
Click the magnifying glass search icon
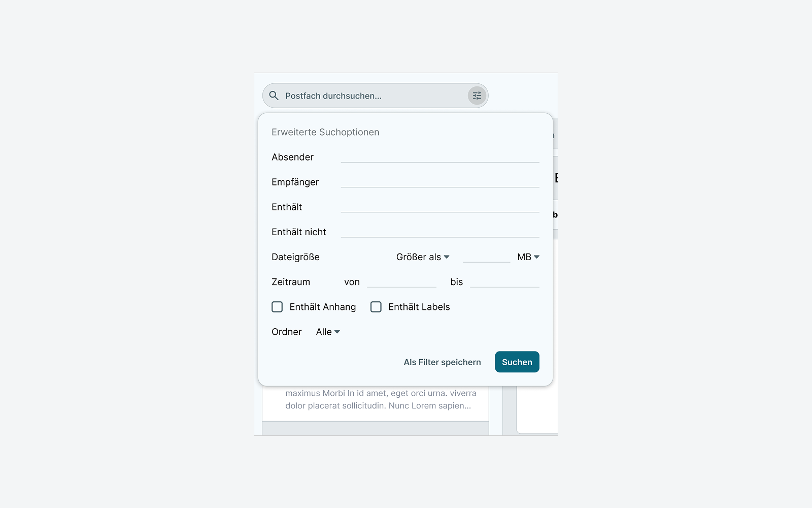(x=274, y=96)
